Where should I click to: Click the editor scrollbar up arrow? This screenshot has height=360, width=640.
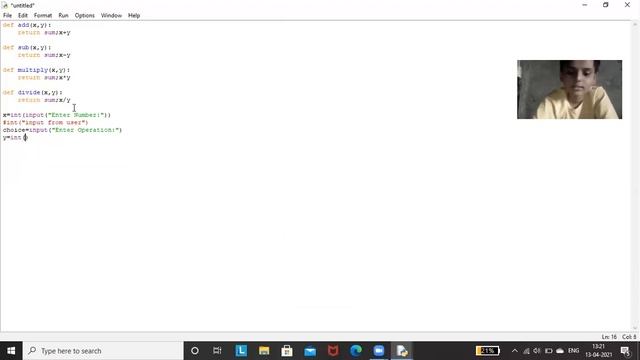[x=635, y=25]
